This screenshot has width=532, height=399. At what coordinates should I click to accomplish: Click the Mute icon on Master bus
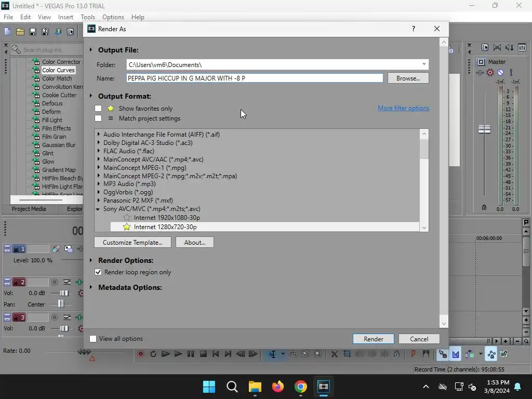click(500, 72)
